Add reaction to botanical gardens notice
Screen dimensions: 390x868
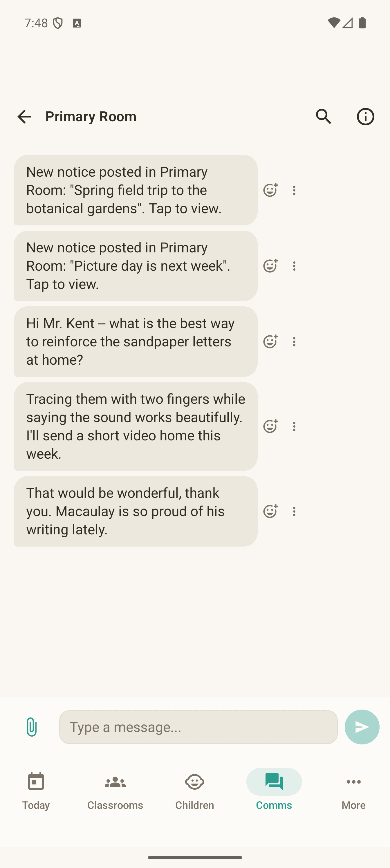pyautogui.click(x=270, y=190)
